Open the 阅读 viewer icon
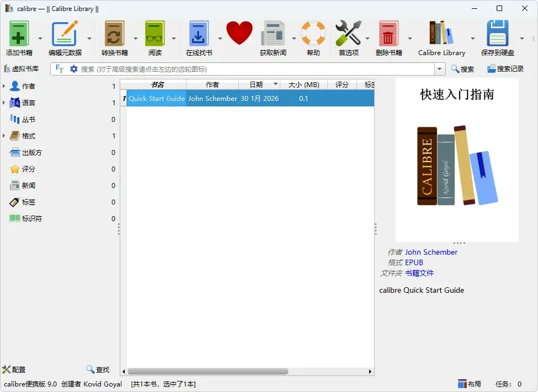The width and height of the screenshot is (538, 392). click(x=155, y=33)
